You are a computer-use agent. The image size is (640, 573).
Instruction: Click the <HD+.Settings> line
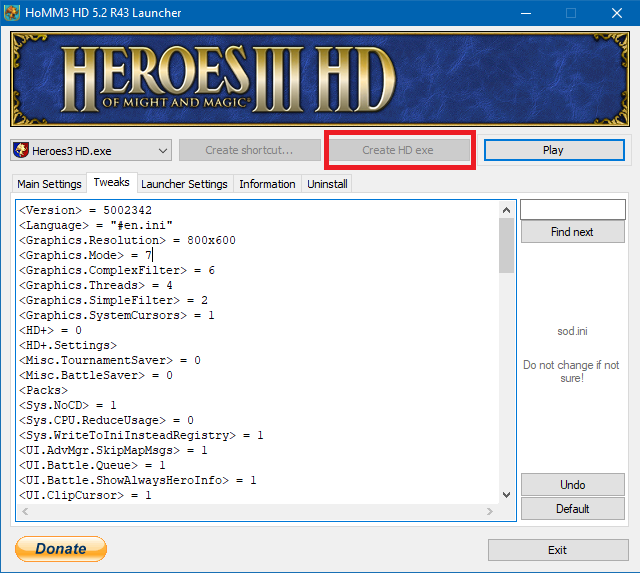68,345
